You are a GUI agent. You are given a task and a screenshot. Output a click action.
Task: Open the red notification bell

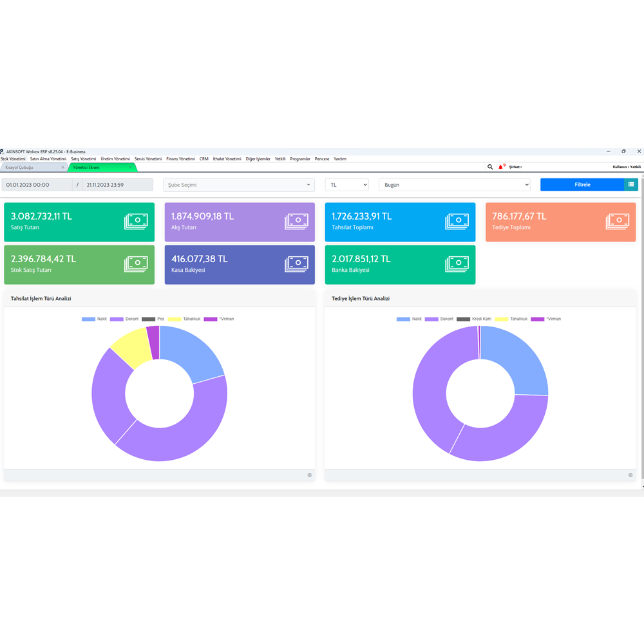(501, 167)
